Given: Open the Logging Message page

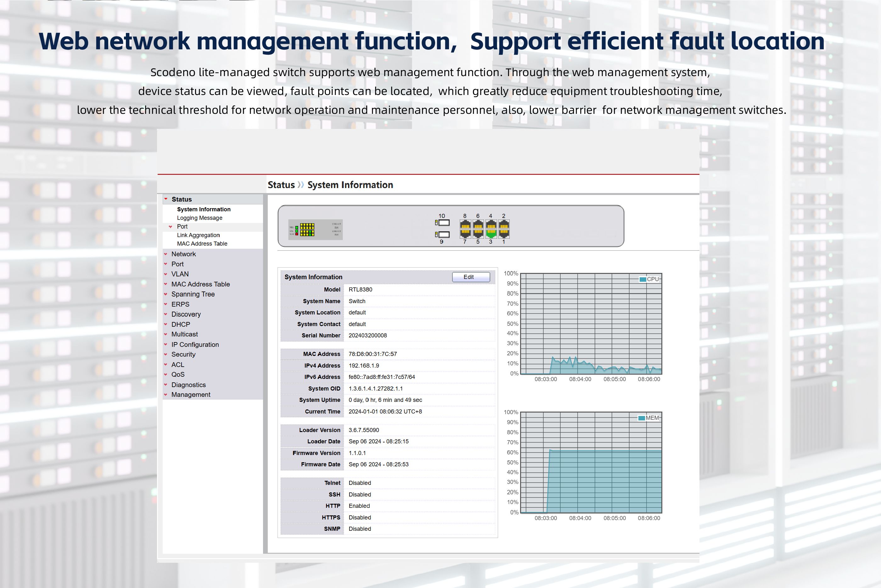Looking at the screenshot, I should [199, 218].
